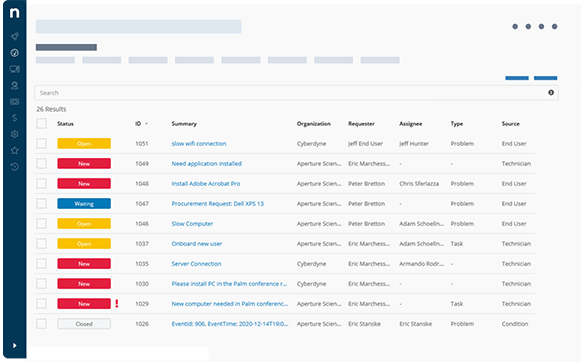The height and width of the screenshot is (362, 584).
Task: Click the 'Eric Stanske' assignee cell
Action: click(415, 324)
